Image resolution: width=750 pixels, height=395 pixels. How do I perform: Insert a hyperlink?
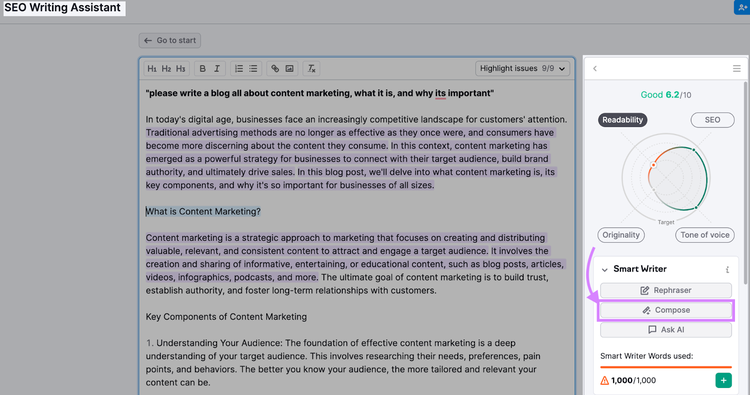point(275,69)
